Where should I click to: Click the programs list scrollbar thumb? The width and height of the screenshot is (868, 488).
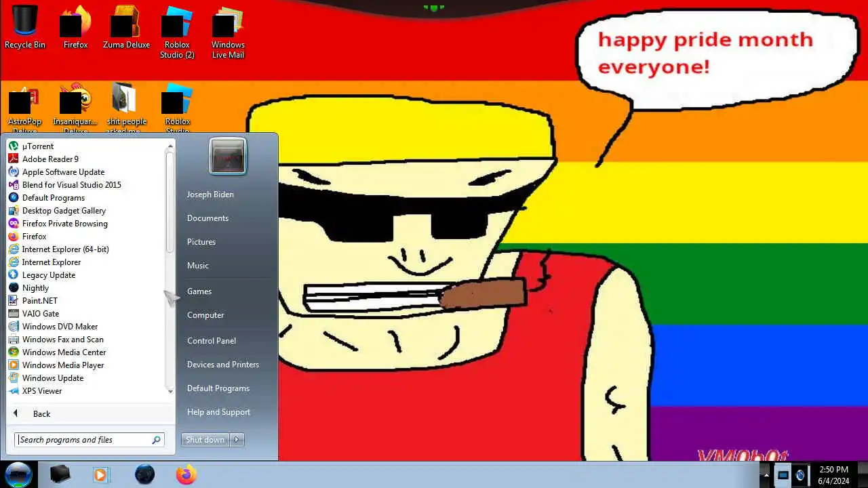tap(170, 202)
